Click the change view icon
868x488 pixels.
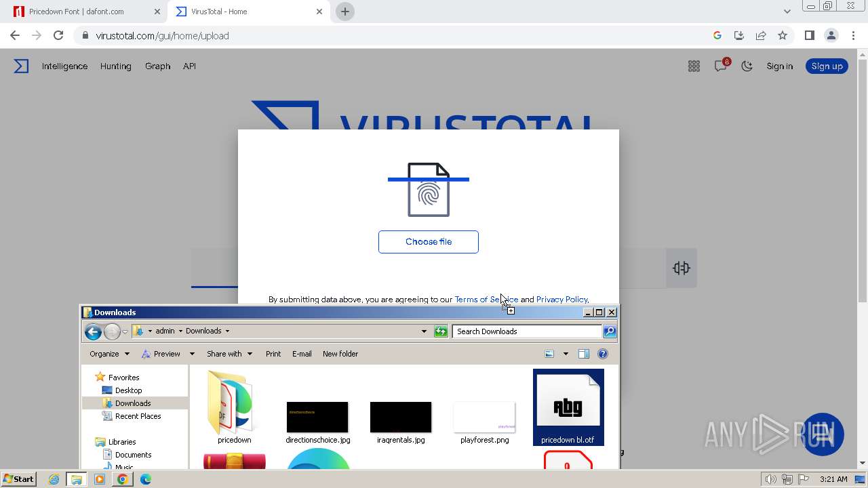click(x=549, y=354)
